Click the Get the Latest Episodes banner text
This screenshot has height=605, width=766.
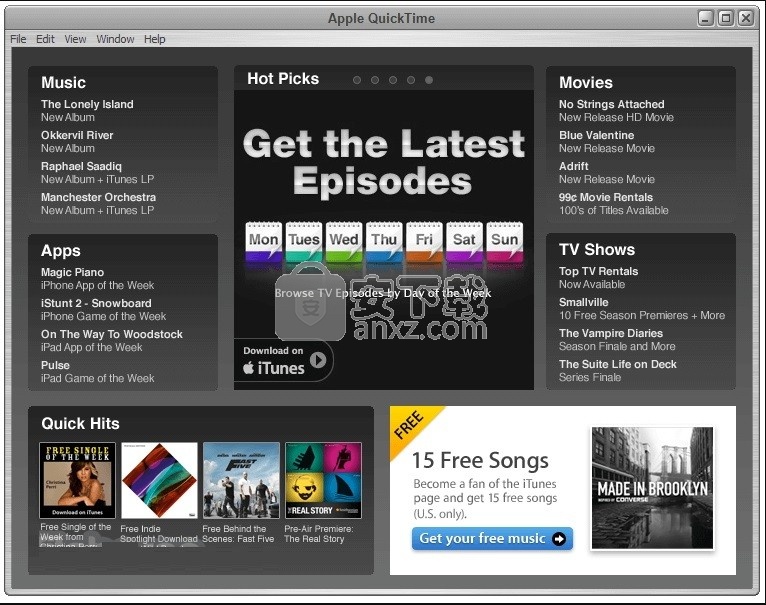383,163
